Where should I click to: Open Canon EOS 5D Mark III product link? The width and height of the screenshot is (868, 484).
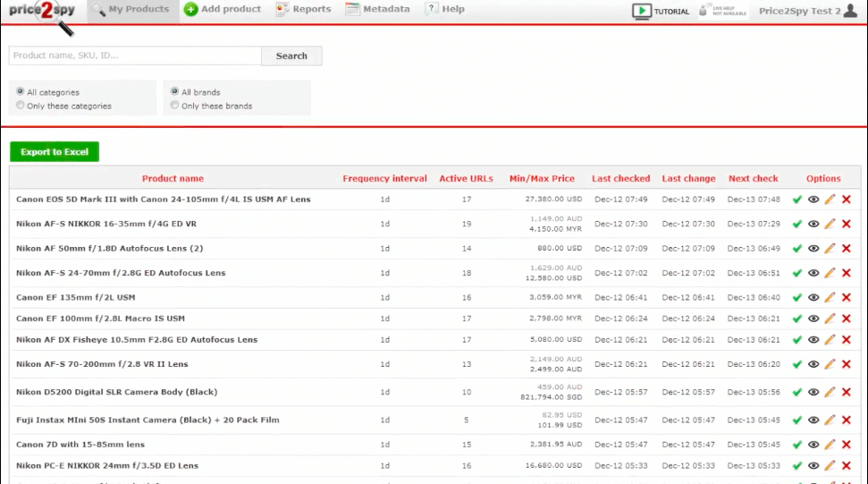[164, 200]
